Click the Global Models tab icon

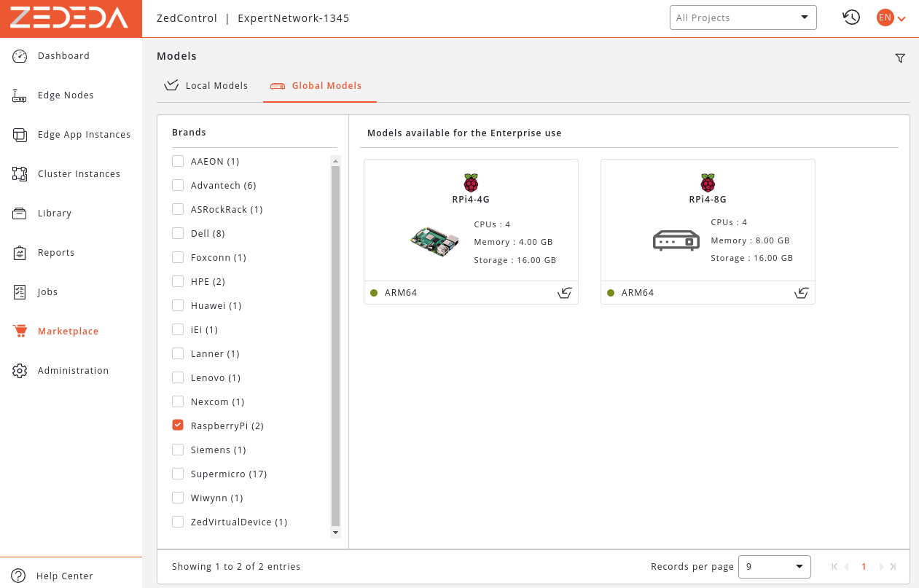pyautogui.click(x=278, y=86)
